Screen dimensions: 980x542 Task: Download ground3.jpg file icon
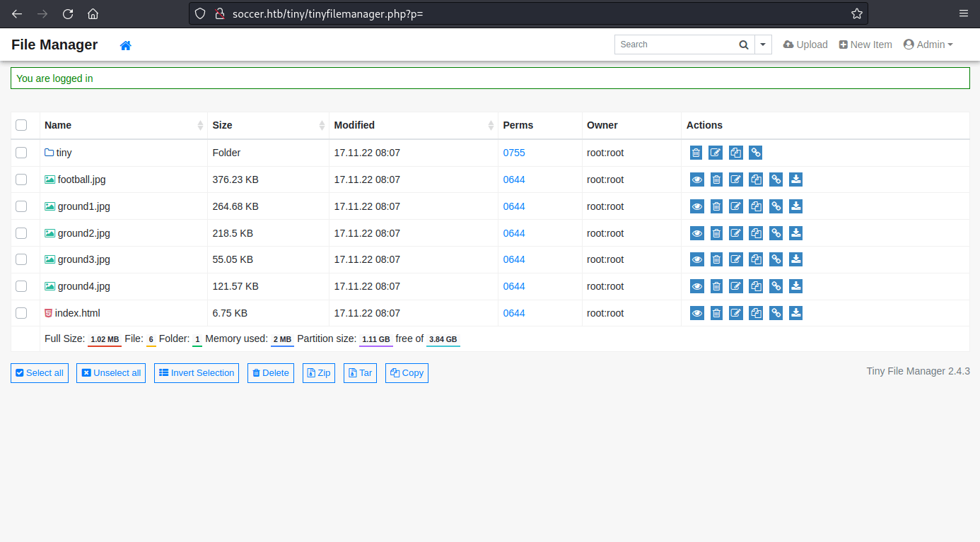(795, 259)
